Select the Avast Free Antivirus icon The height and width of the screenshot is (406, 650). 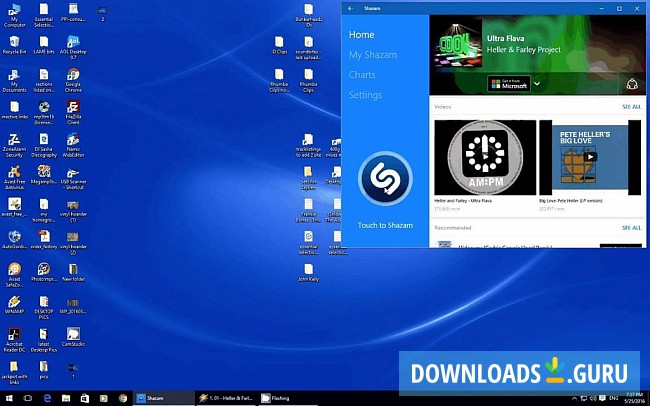point(15,177)
